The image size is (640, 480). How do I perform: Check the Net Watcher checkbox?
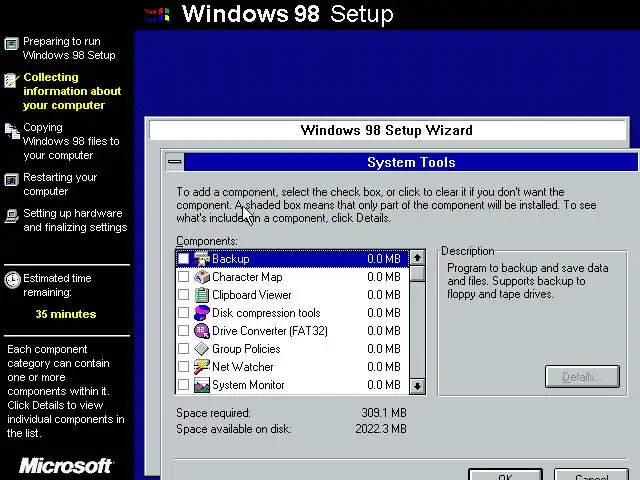[x=183, y=367]
